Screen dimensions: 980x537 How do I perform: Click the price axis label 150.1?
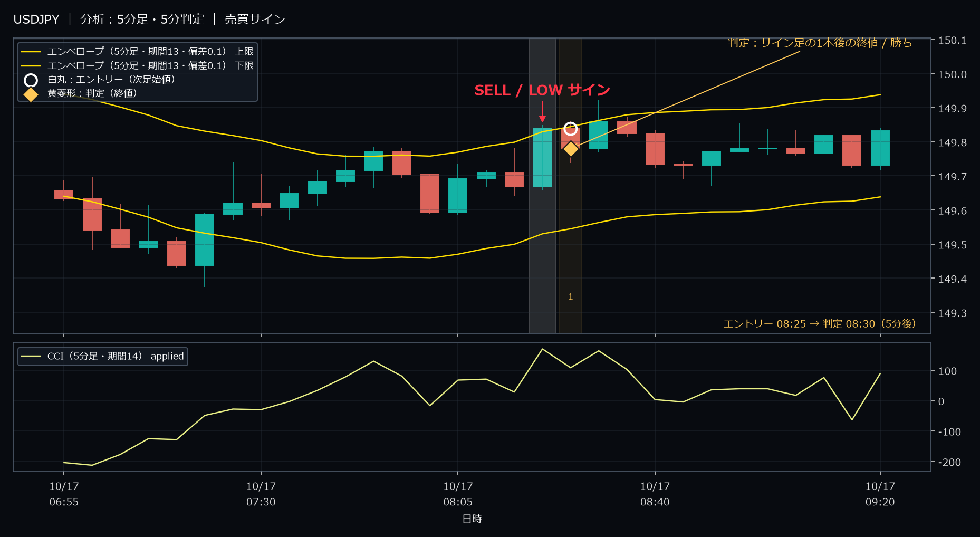[x=952, y=41]
